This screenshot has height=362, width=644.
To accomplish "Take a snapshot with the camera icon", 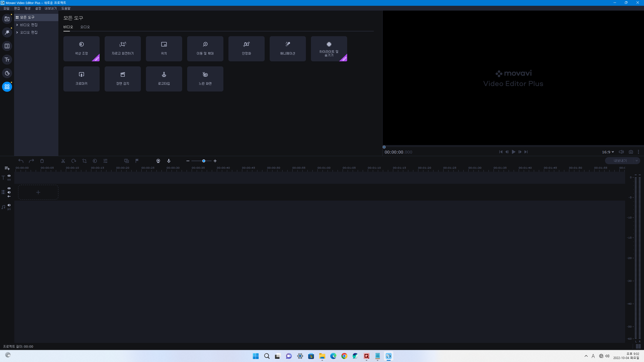I will [631, 152].
